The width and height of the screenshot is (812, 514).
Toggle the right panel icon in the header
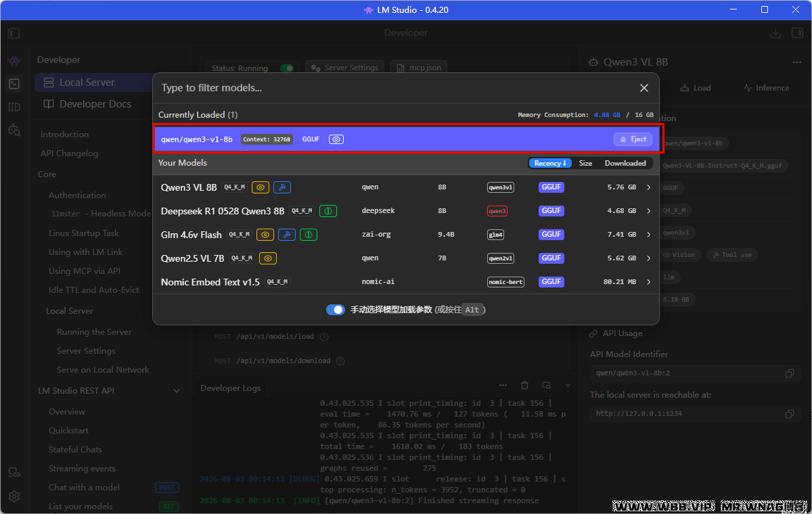[797, 33]
